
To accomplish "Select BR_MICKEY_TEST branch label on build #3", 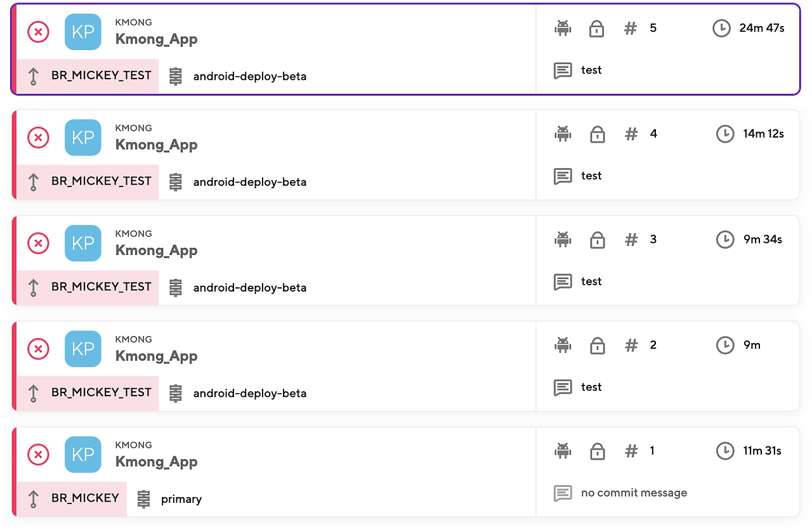I will coord(101,287).
